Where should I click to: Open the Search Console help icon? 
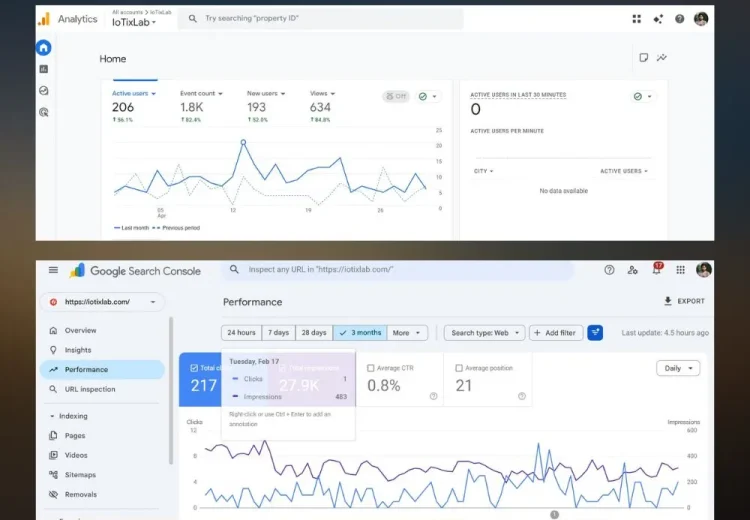point(609,270)
